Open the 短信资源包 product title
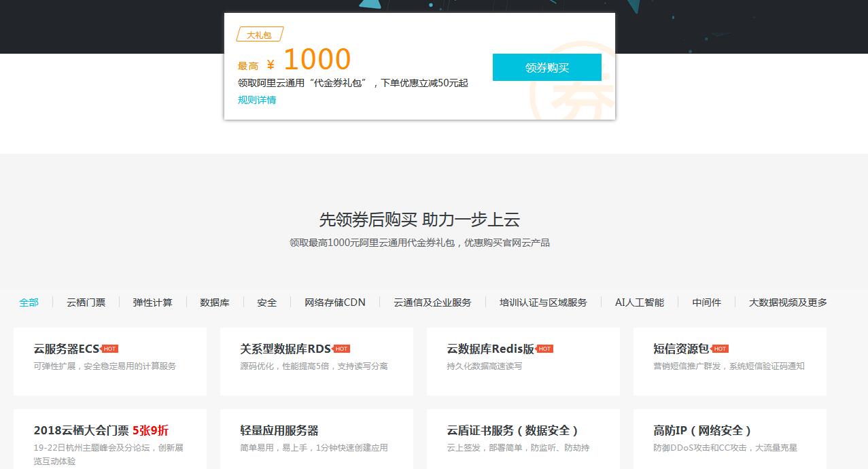The width and height of the screenshot is (868, 469). [681, 349]
